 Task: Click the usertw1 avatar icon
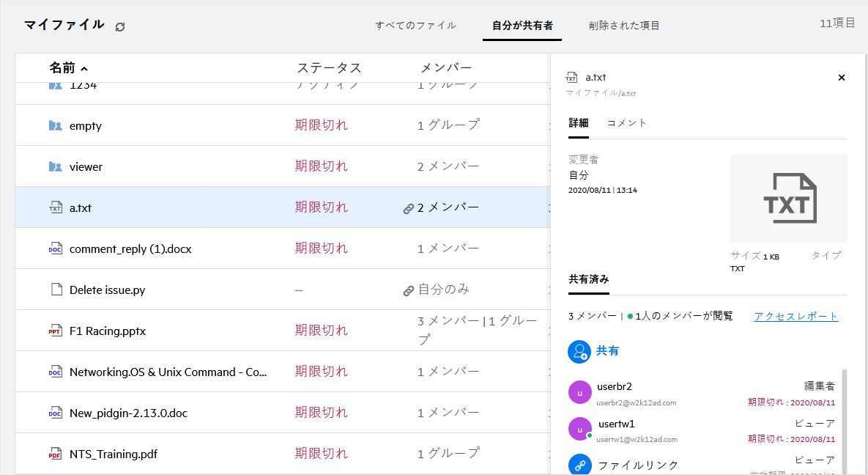pos(579,429)
